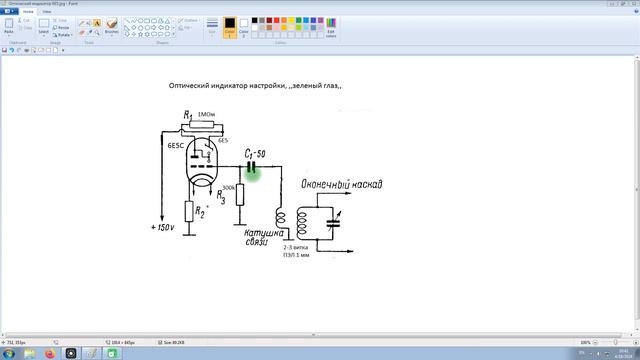Open the Resize dialog
Image resolution: width=640 pixels, height=360 pixels.
coord(61,27)
